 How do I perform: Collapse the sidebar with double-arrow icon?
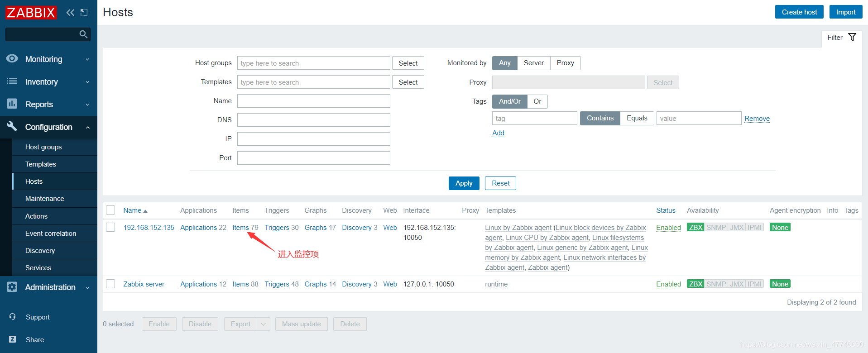[70, 13]
